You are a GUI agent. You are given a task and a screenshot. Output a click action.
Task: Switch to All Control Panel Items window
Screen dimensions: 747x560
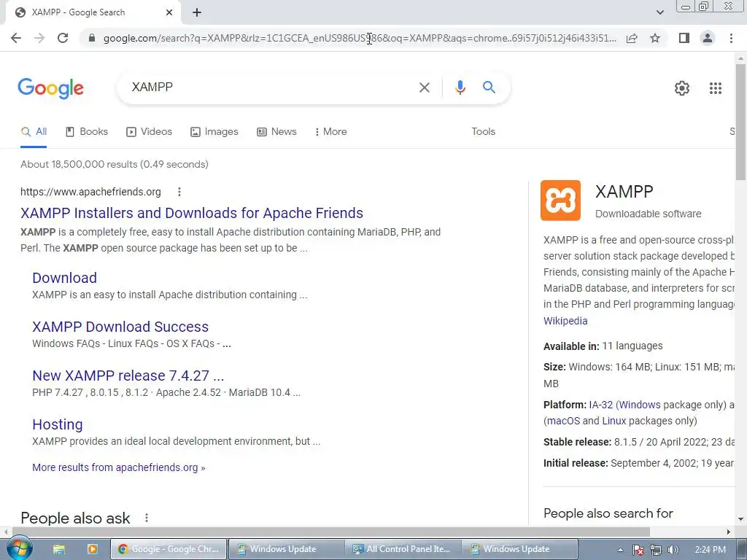coord(403,549)
